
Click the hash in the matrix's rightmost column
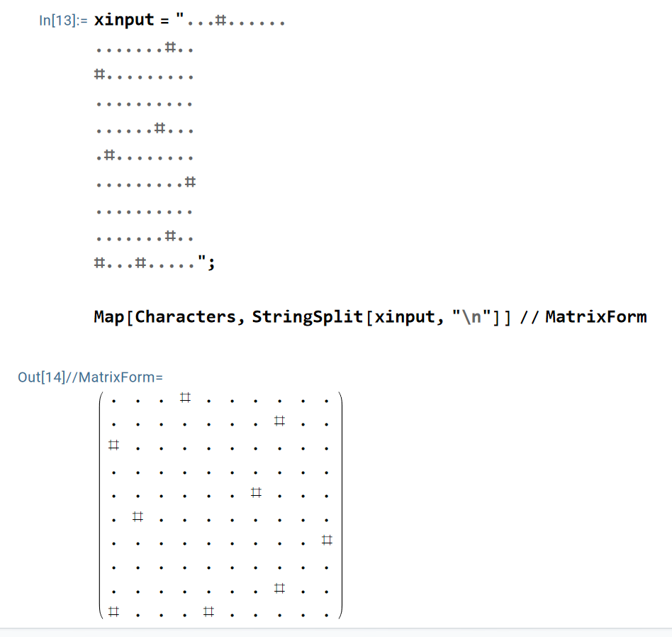(x=326, y=541)
